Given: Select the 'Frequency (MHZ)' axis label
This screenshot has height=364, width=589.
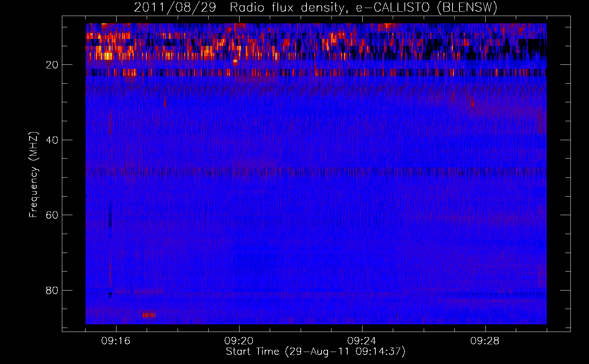Looking at the screenshot, I should pyautogui.click(x=33, y=175).
